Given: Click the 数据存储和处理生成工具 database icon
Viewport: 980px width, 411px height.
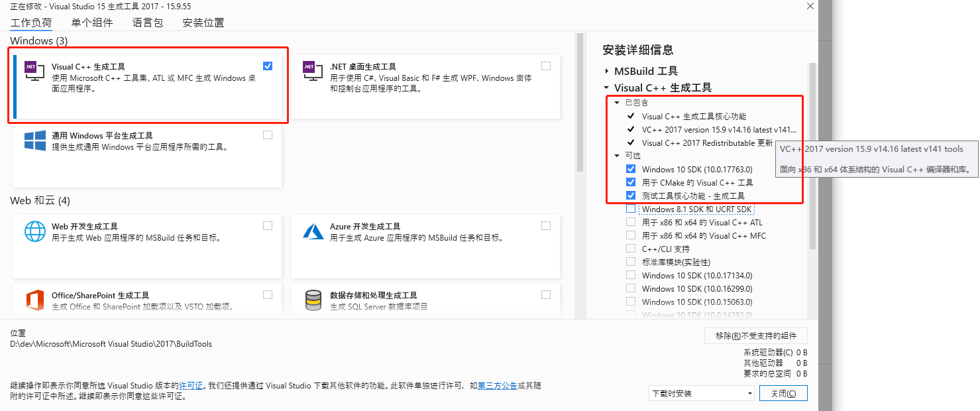Looking at the screenshot, I should (x=312, y=300).
